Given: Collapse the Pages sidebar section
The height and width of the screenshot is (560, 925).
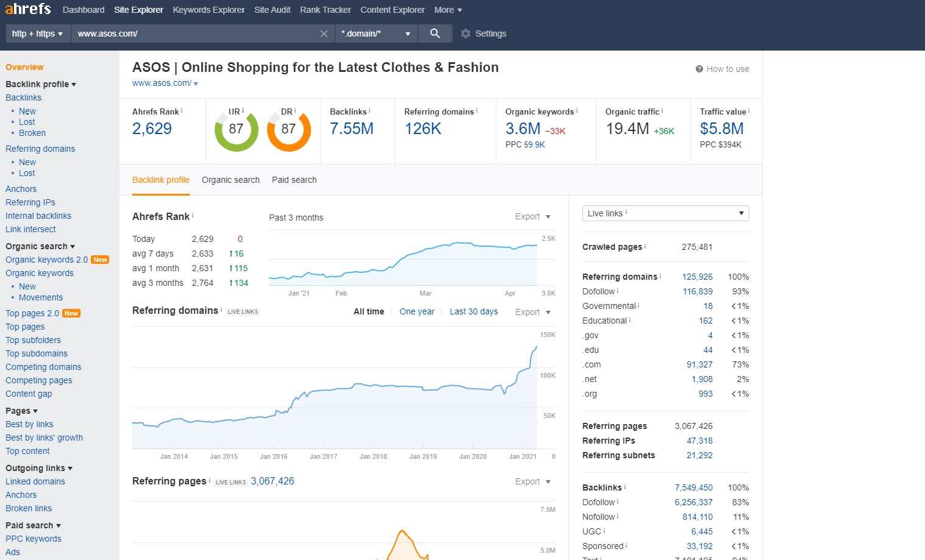Looking at the screenshot, I should [21, 411].
